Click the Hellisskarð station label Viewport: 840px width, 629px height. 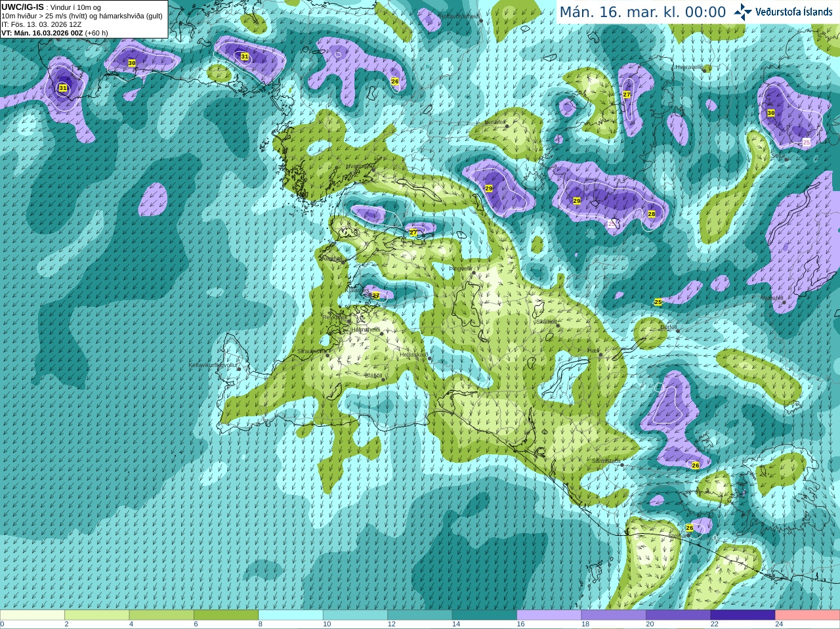(x=414, y=355)
